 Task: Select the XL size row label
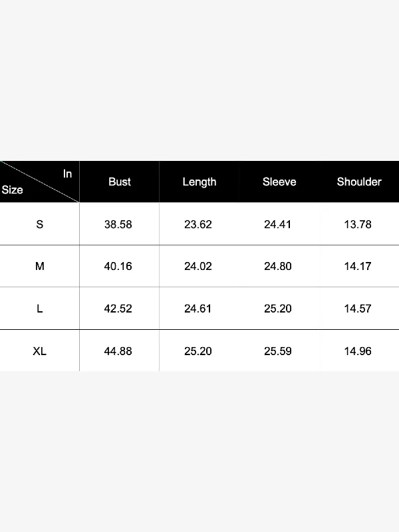[40, 351]
